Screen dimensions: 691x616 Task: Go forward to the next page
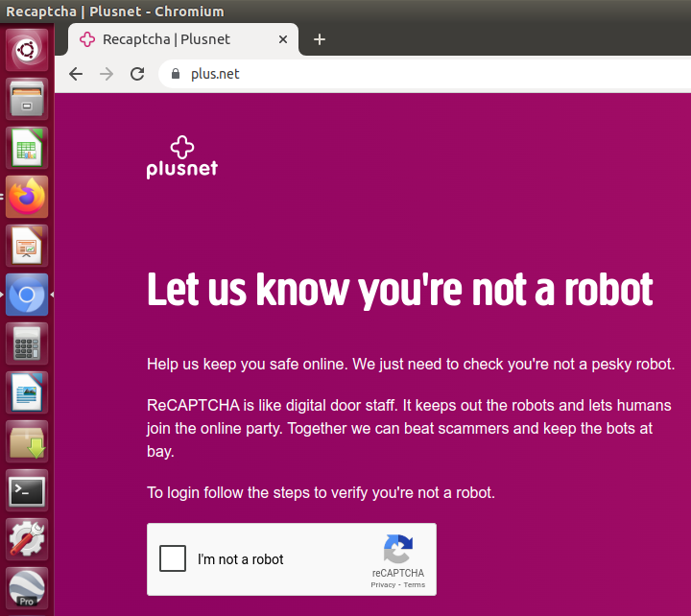(107, 74)
